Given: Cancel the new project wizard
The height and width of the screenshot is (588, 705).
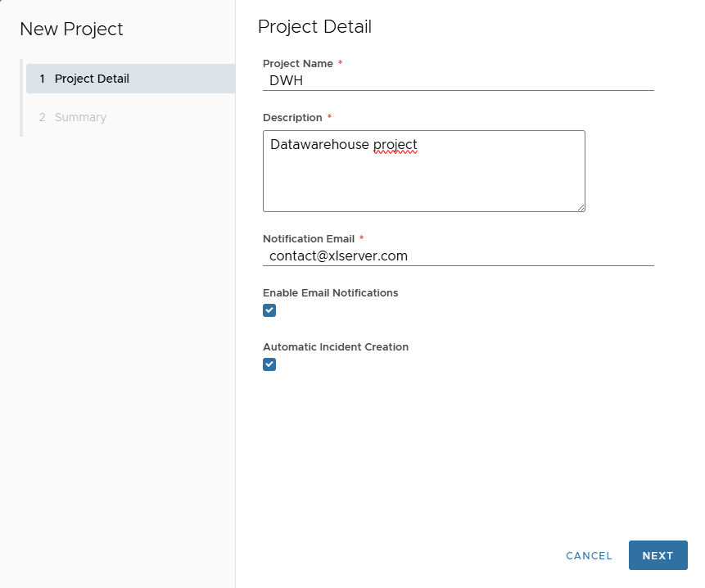Looking at the screenshot, I should point(589,555).
